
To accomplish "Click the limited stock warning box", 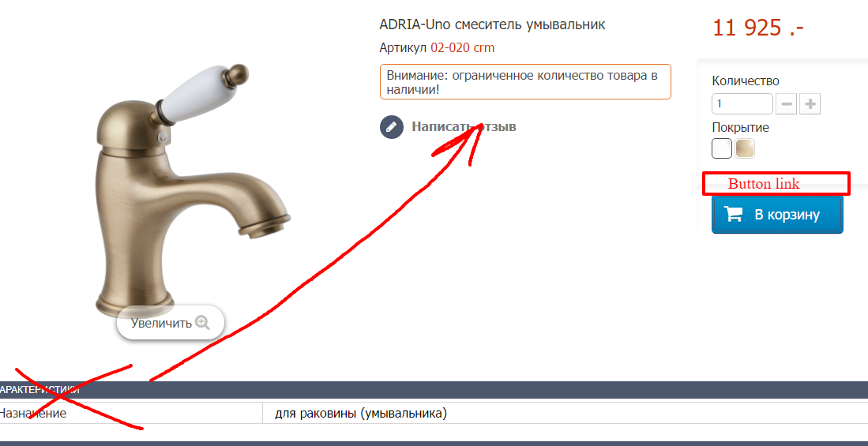I will point(525,82).
